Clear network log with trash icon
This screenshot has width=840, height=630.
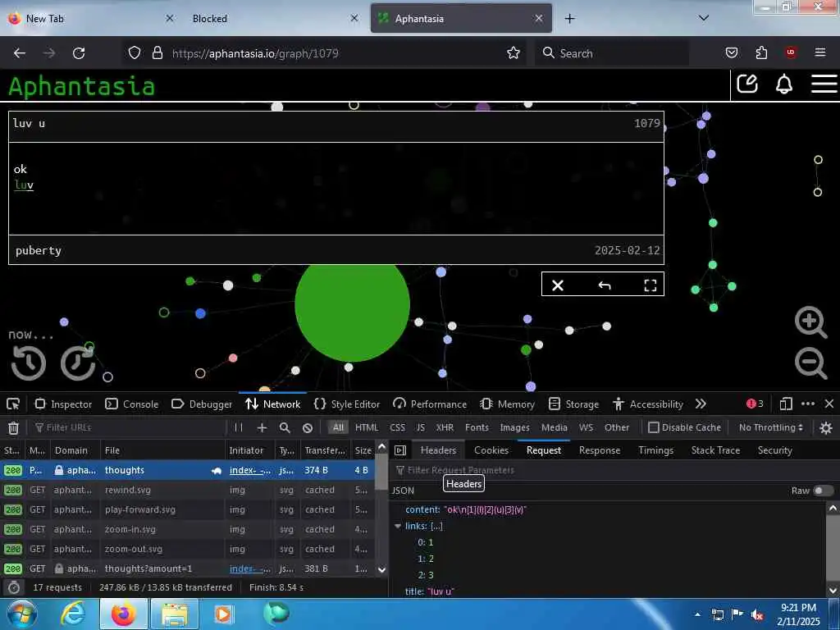13,427
